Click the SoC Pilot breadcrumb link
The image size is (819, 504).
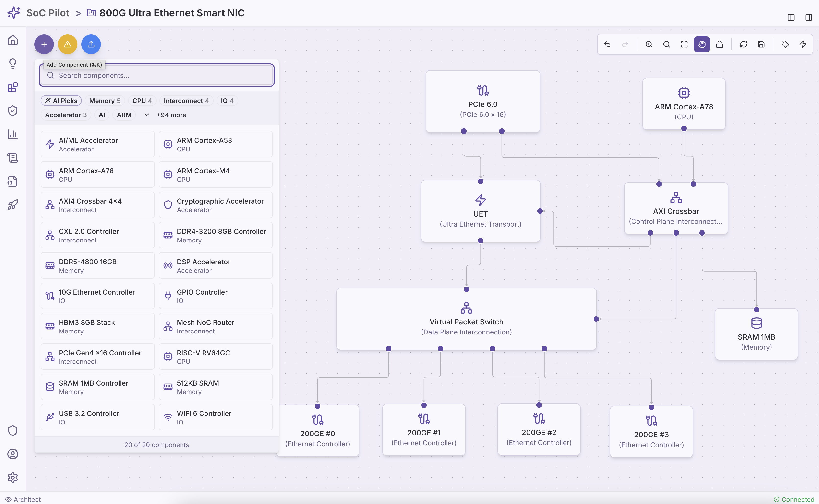[48, 13]
